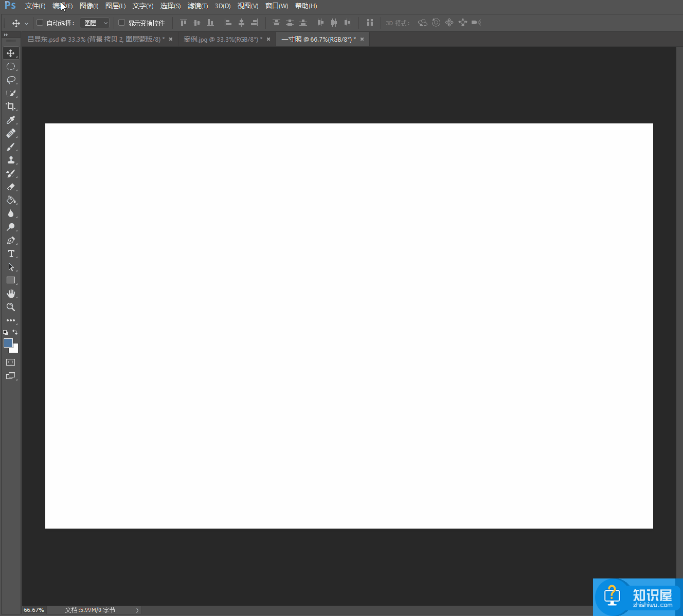
Task: Swap foreground and background colors
Action: pos(15,332)
